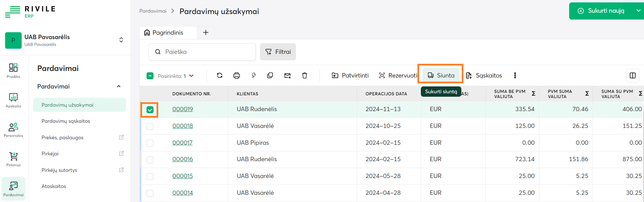Check the checkbox for order 000018
644x202 pixels.
pos(150,126)
